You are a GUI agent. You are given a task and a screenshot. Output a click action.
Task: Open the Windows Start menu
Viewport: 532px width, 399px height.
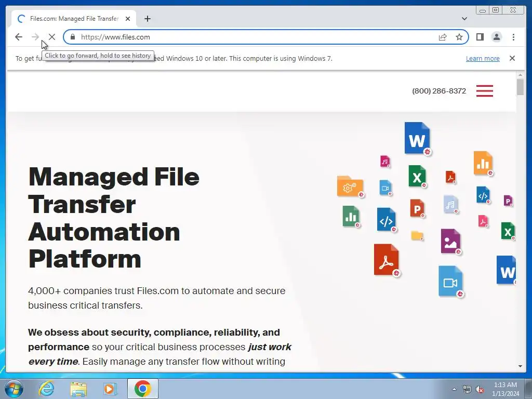point(14,389)
